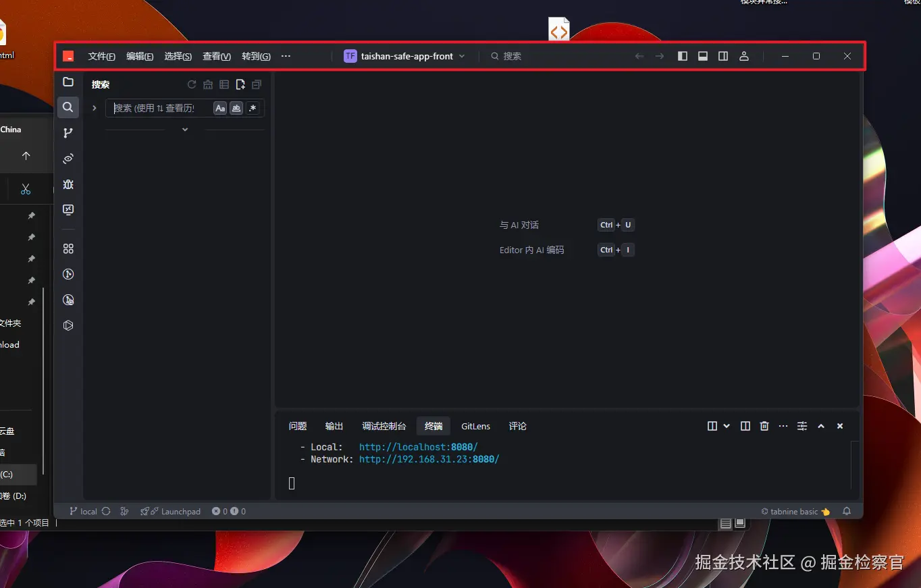921x588 pixels.
Task: Toggle match case (Aa) in search
Action: (x=219, y=108)
